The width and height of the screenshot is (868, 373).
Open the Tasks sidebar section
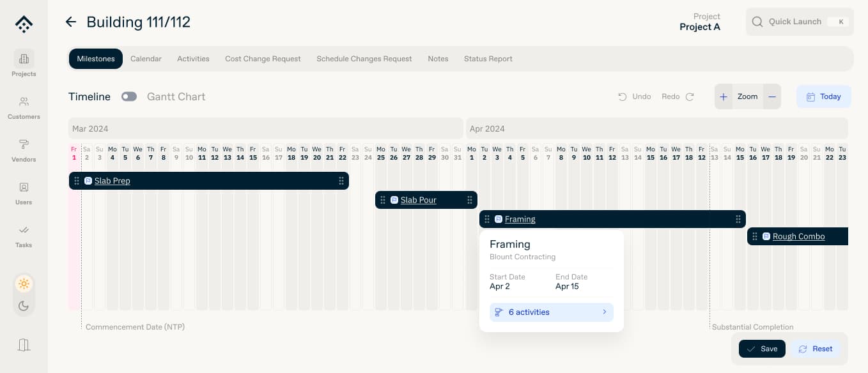(x=24, y=235)
